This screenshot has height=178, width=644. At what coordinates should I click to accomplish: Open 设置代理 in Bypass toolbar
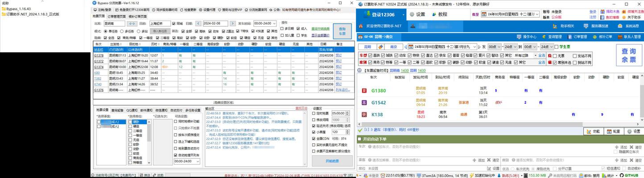[207, 9]
